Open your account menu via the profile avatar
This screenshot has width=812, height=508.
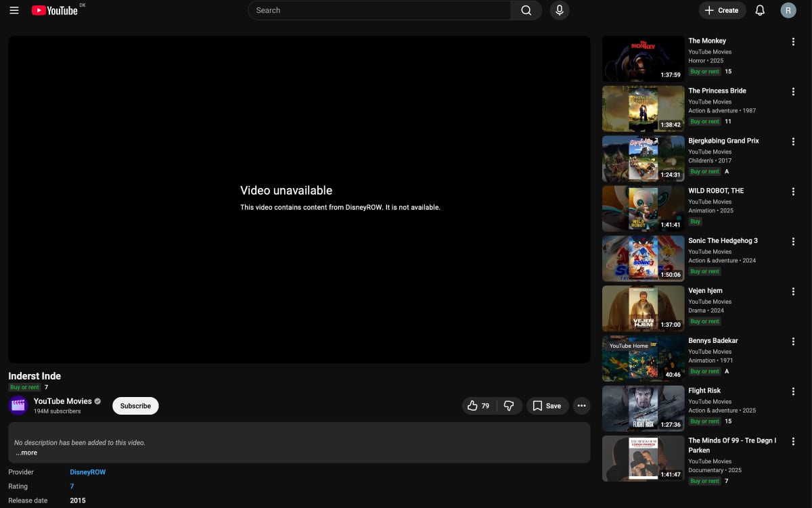coord(788,10)
